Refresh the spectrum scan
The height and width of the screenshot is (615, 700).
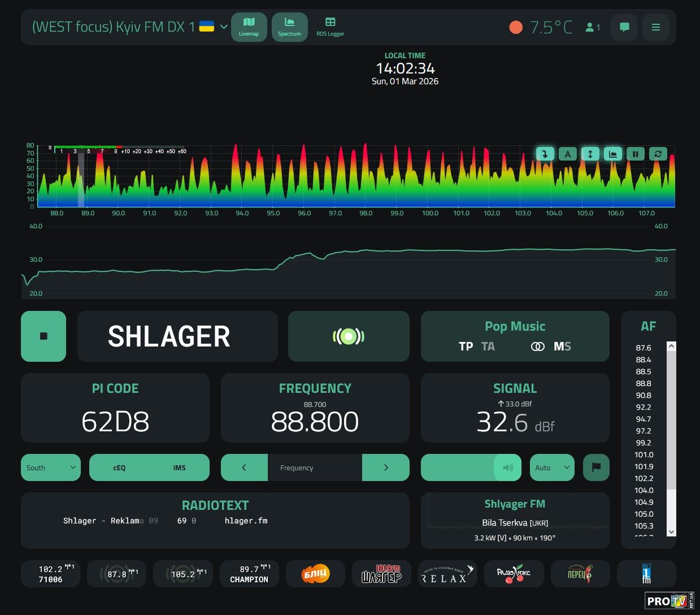[x=658, y=154]
